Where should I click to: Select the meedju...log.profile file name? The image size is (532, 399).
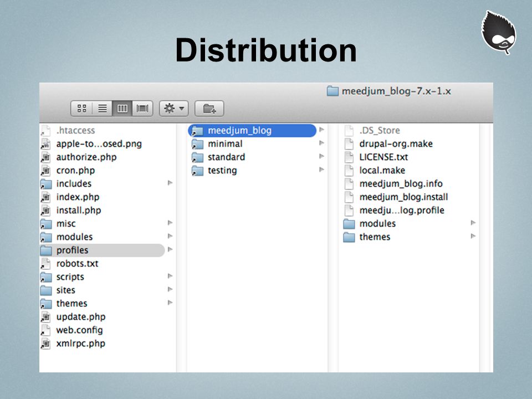[x=402, y=211]
